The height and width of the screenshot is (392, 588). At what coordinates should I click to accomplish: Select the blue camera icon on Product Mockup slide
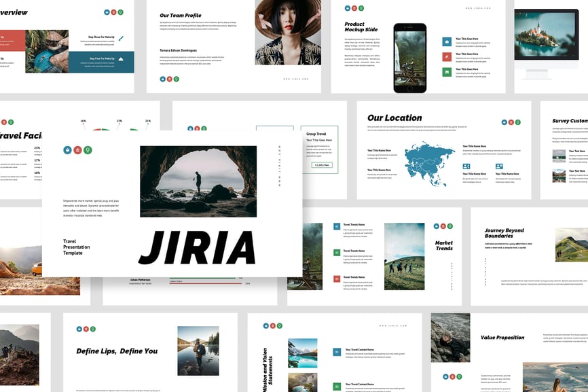pyautogui.click(x=447, y=41)
